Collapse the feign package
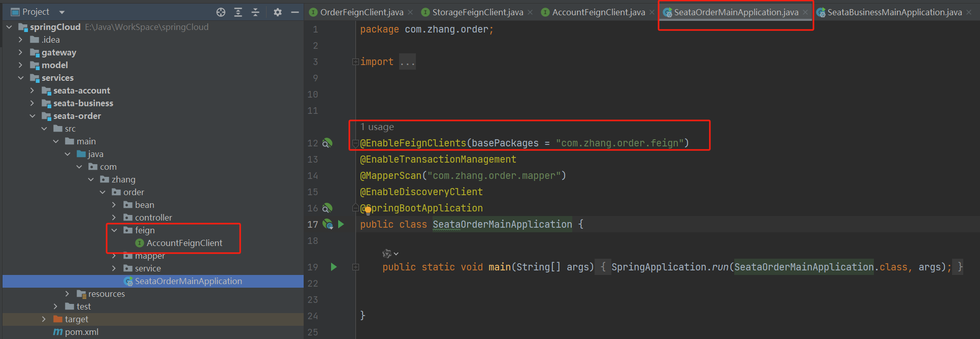 tap(114, 230)
